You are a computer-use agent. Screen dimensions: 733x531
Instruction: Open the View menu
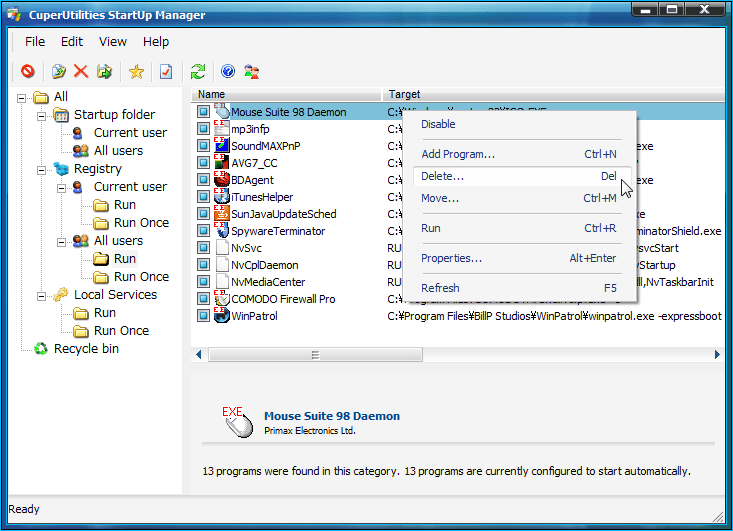[x=113, y=42]
